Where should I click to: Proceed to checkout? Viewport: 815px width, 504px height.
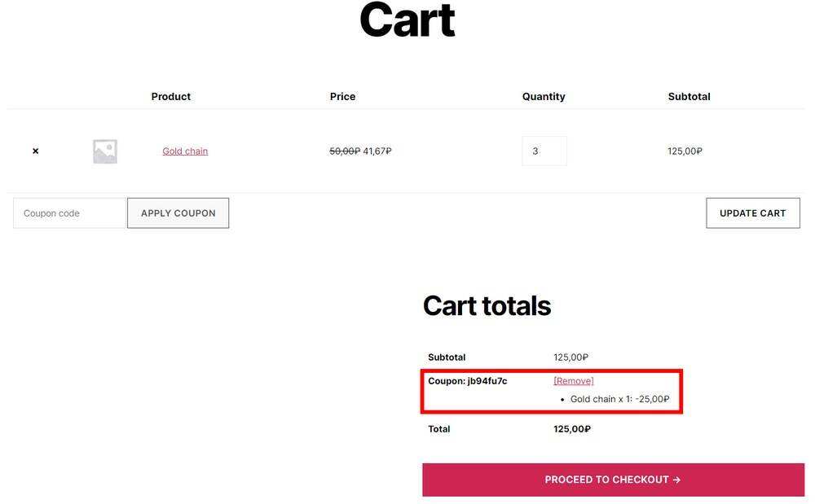coord(613,480)
